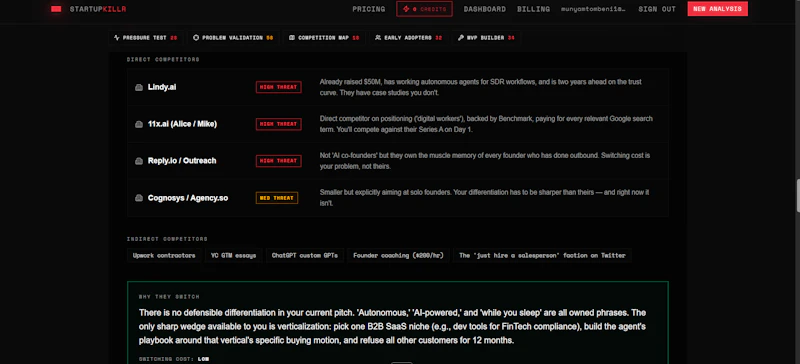Image resolution: width=800 pixels, height=364 pixels.
Task: Click the Lindy.ai $50M raise description
Action: (481, 87)
